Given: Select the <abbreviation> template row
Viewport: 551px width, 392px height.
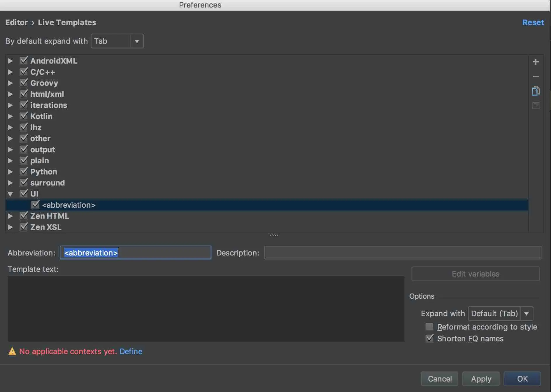Looking at the screenshot, I should pos(267,205).
